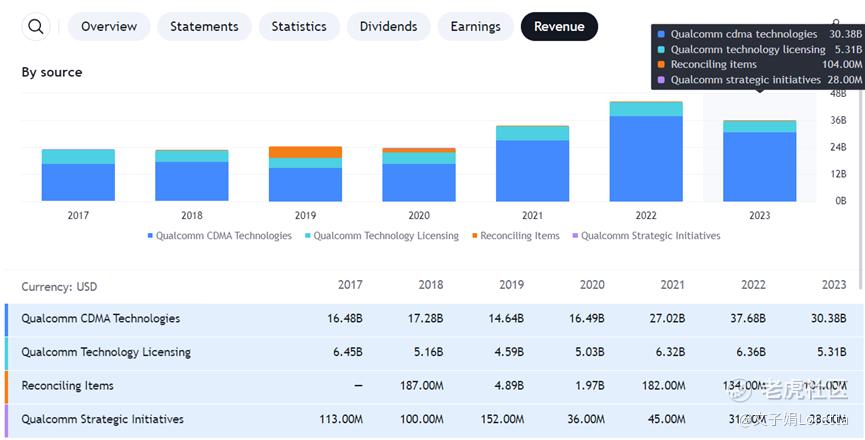865x440 pixels.
Task: Click the 2020 revenue bar
Action: (419, 174)
